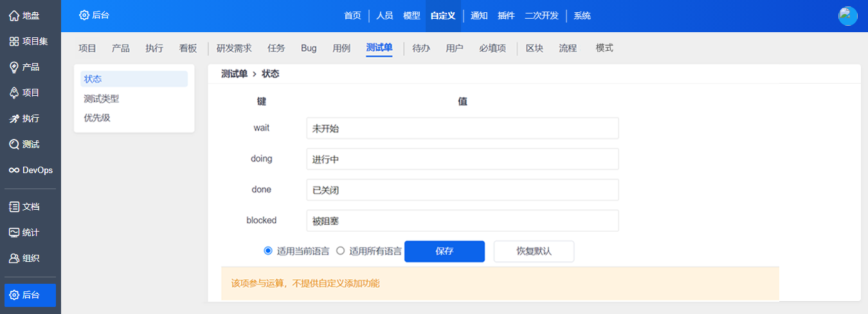
Task: Click the 组织 person icon in sidebar
Action: click(x=14, y=258)
